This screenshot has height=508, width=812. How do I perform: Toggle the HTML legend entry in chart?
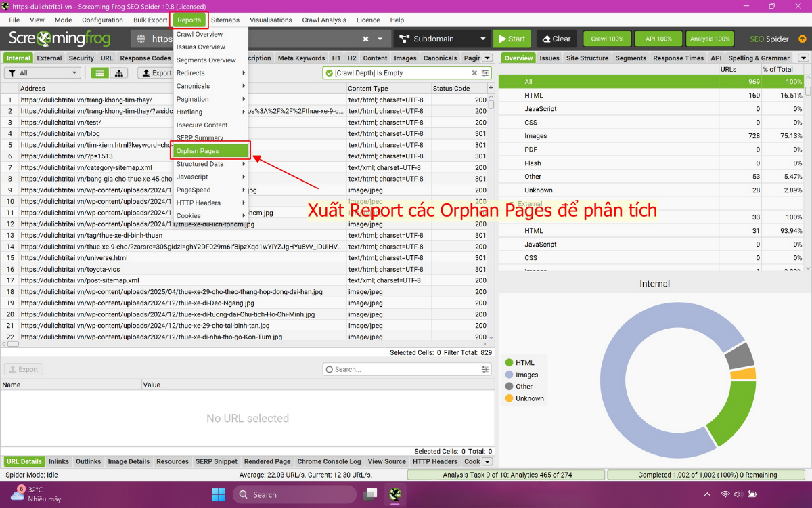click(524, 362)
